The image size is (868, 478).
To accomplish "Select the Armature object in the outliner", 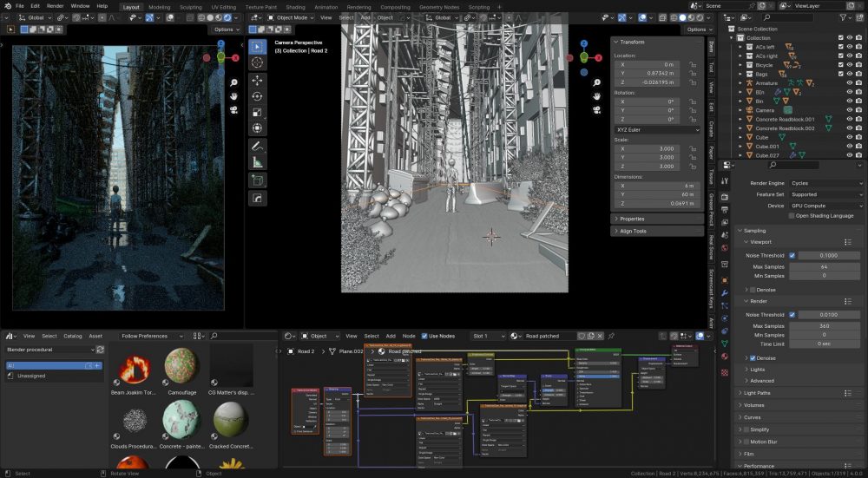I will 766,83.
